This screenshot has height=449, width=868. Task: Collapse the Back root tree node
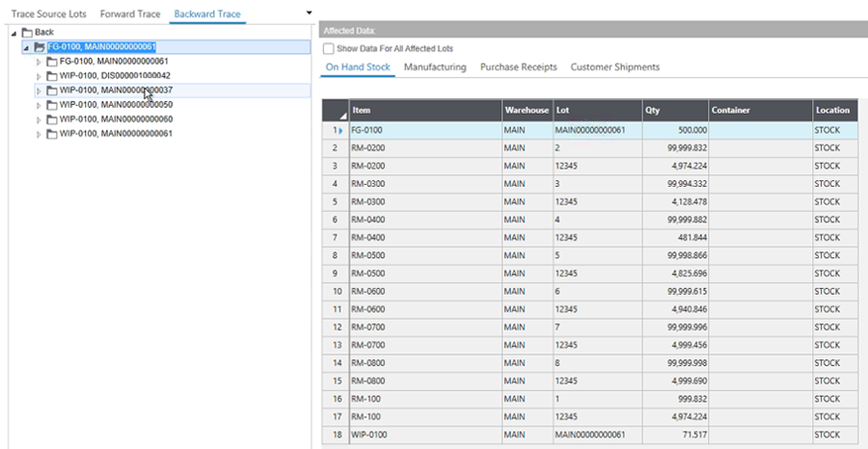coord(14,32)
